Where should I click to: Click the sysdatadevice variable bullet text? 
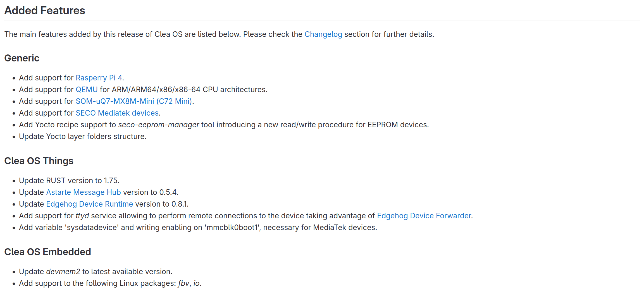point(198,228)
